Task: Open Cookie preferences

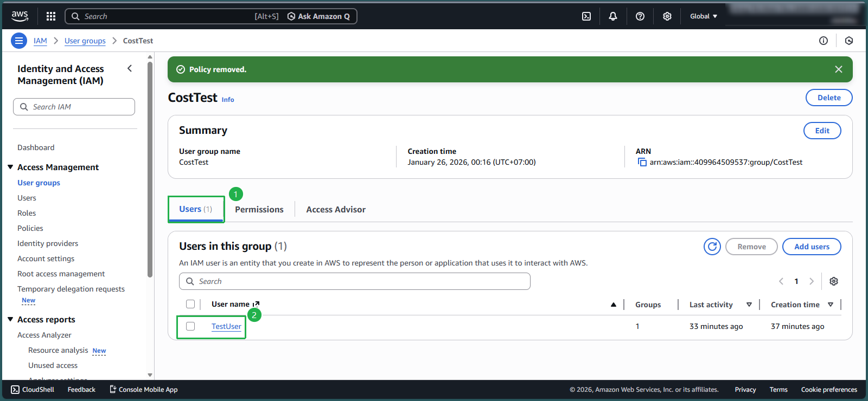Action: [x=829, y=390]
